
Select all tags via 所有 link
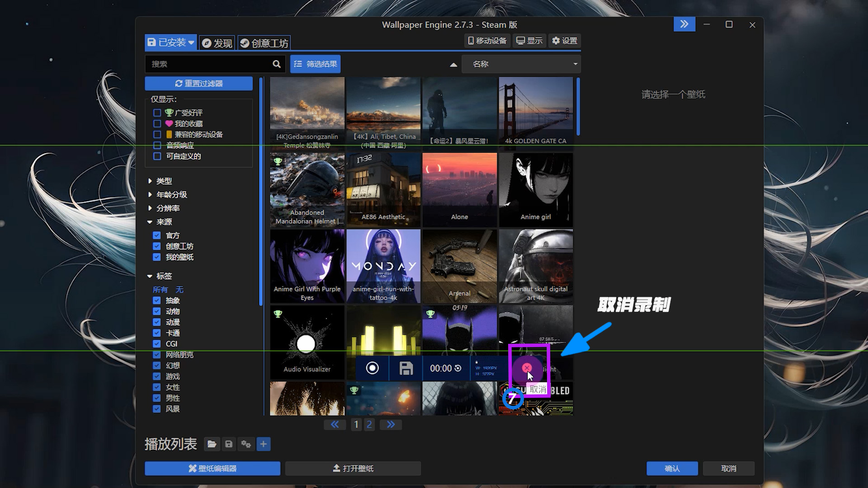tap(160, 290)
